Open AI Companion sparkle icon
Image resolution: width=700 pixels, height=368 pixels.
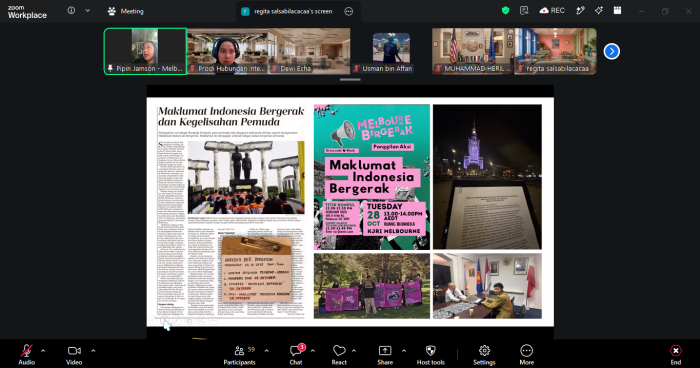599,11
